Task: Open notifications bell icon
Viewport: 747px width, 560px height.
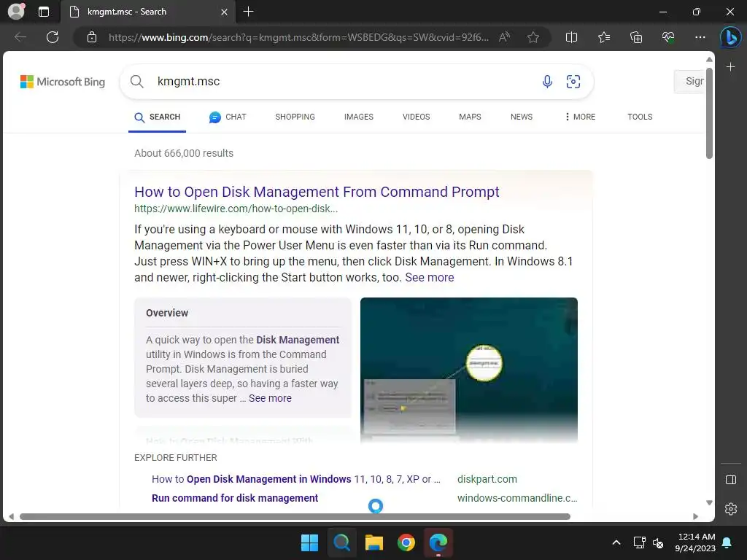Action: [727, 542]
